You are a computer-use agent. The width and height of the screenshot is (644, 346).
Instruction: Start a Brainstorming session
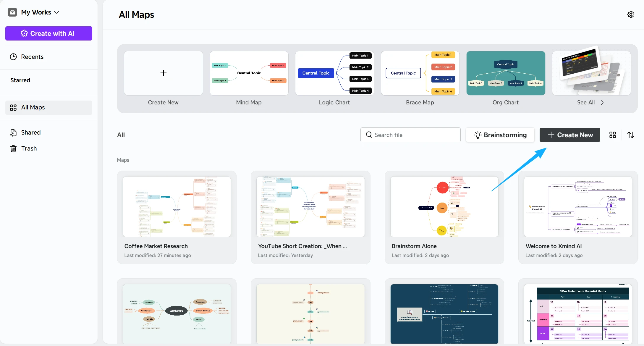coord(500,135)
